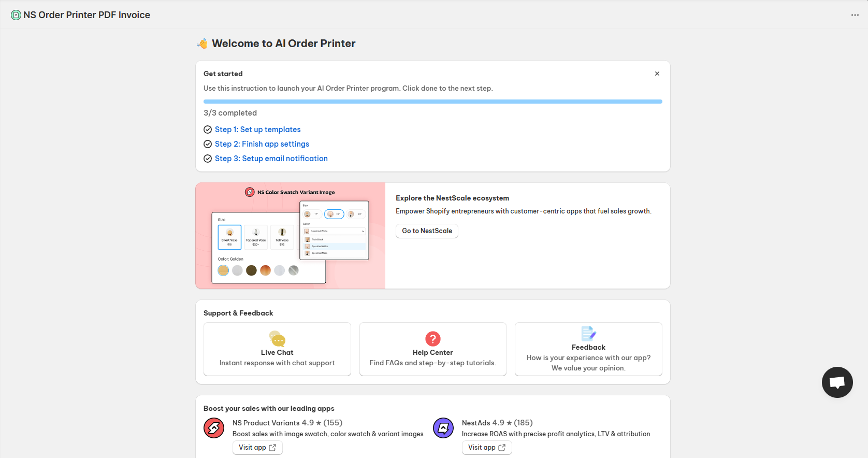Viewport: 868px width, 458px height.
Task: Open Step 1: Set up templates
Action: tap(257, 130)
